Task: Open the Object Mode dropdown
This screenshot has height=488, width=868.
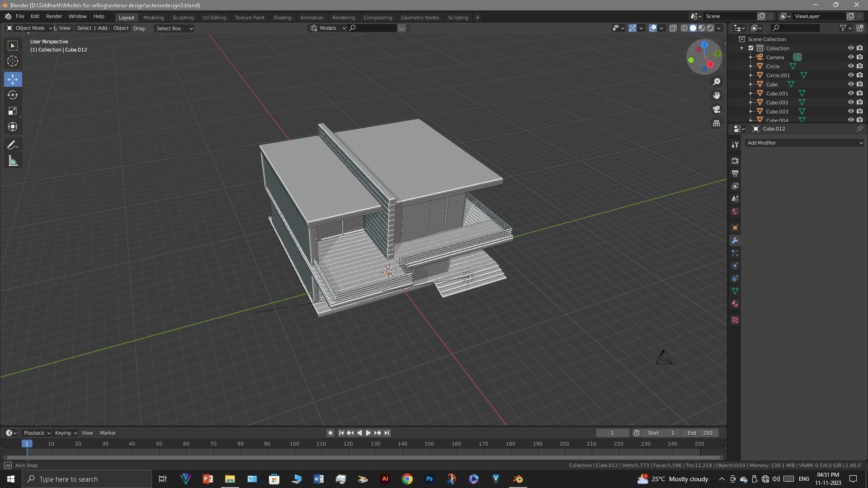Action: click(x=29, y=28)
